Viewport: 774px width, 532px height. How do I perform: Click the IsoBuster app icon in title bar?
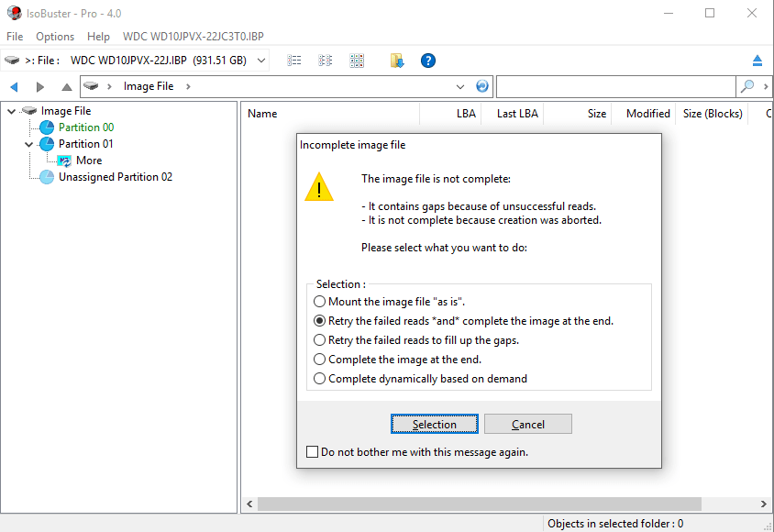[14, 13]
